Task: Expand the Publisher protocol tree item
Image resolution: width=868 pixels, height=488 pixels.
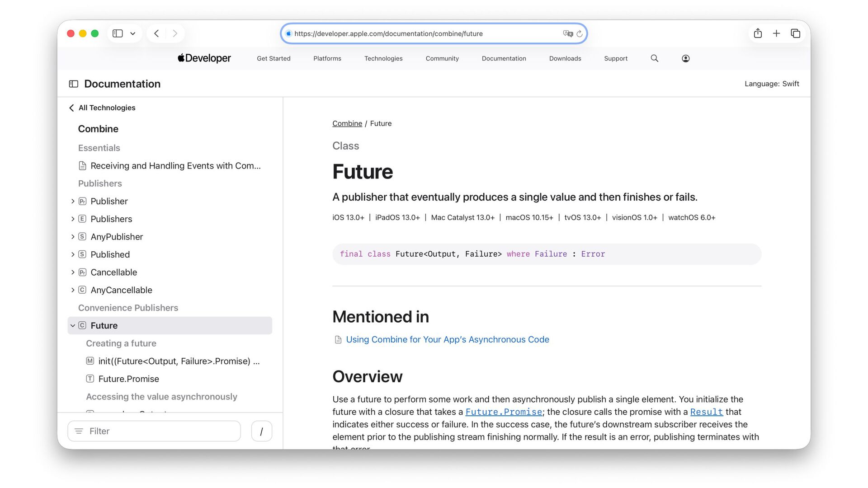Action: (x=73, y=201)
